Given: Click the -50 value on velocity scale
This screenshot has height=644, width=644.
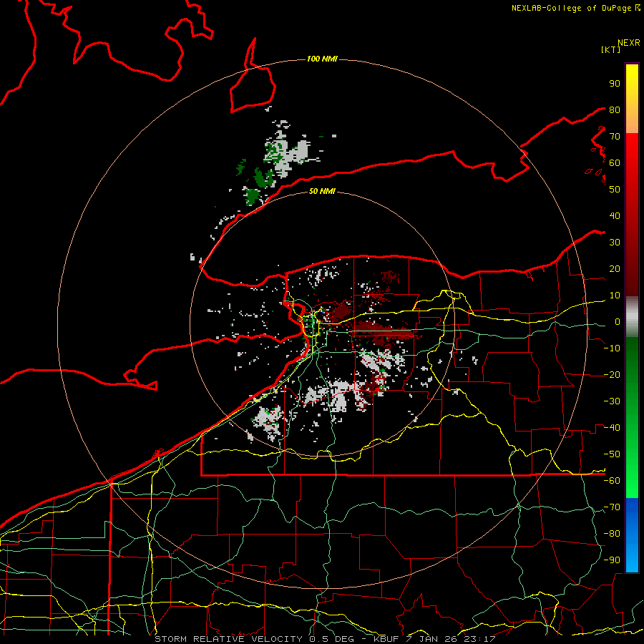Looking at the screenshot, I should (612, 454).
